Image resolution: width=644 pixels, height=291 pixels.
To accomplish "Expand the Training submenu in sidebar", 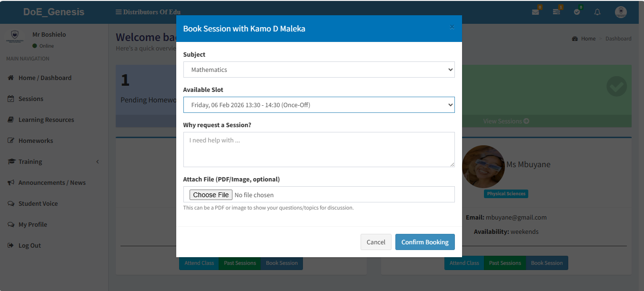I will [x=30, y=161].
